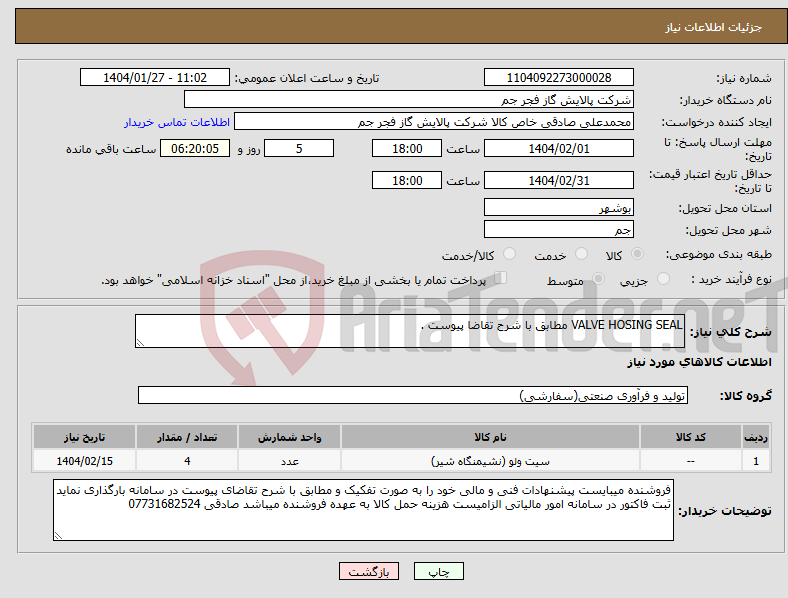Select the کالا radio button
The width and height of the screenshot is (788, 598).
click(637, 254)
